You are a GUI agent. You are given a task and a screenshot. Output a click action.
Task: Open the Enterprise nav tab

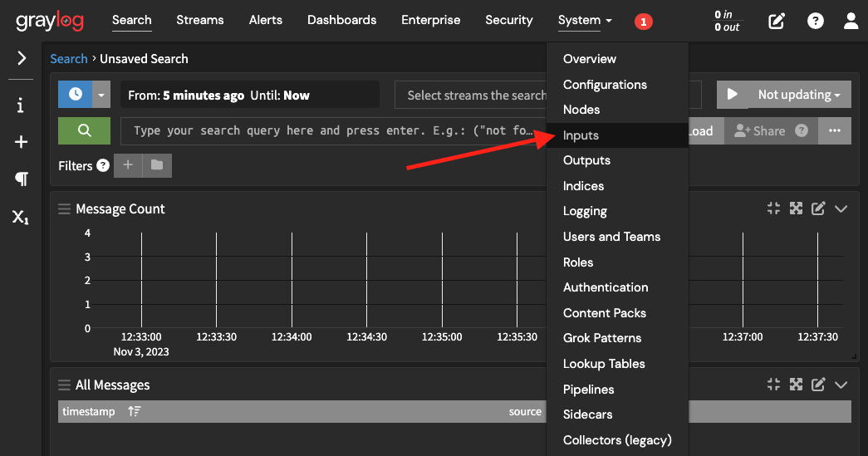pos(431,21)
